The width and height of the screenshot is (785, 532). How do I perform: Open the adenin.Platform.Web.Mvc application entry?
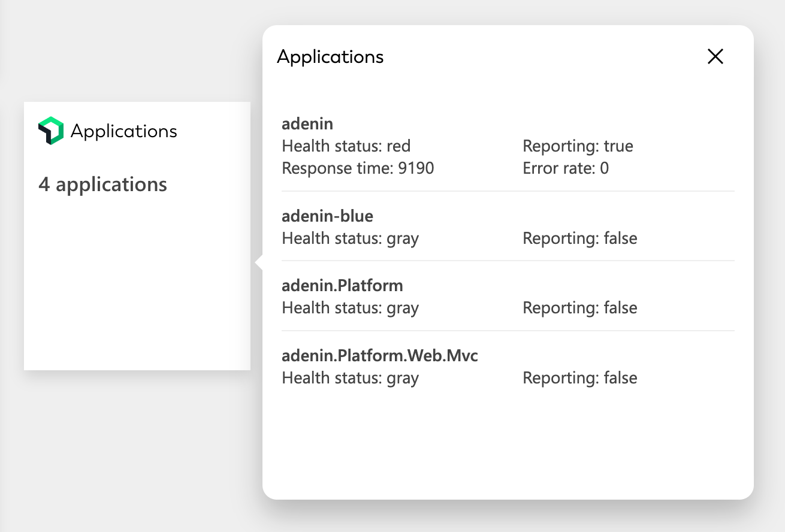click(380, 355)
